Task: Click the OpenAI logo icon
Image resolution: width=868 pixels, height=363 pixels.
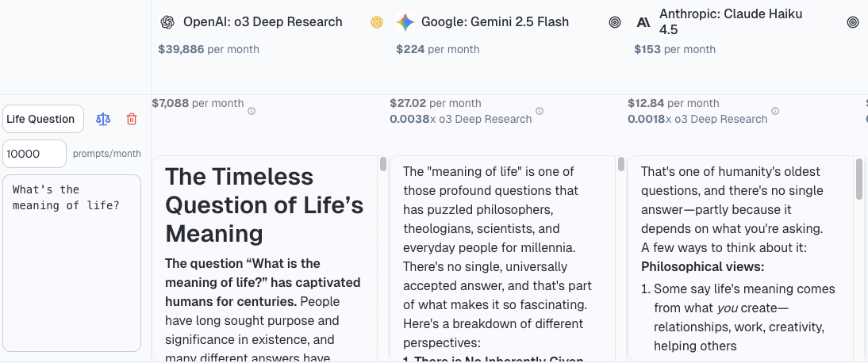Action: point(167,22)
